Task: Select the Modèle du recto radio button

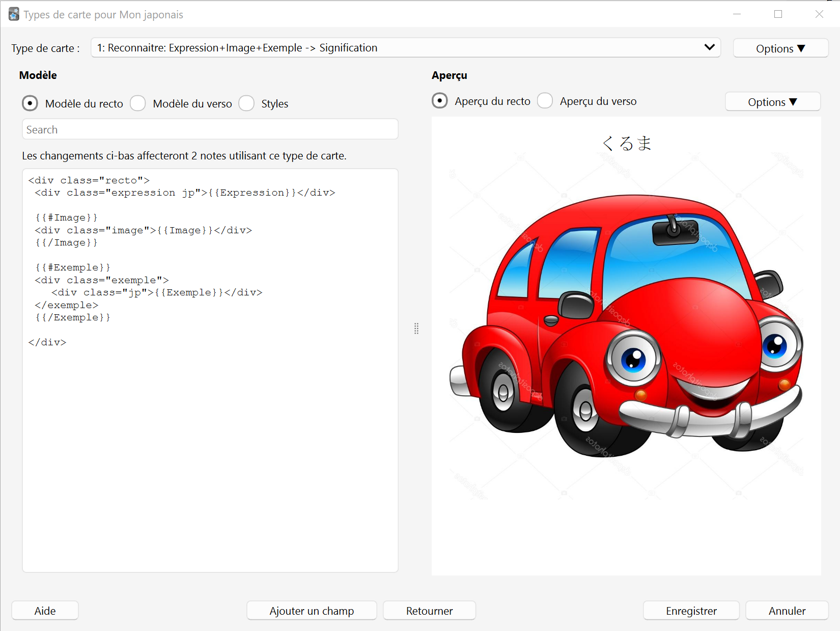Action: 30,103
